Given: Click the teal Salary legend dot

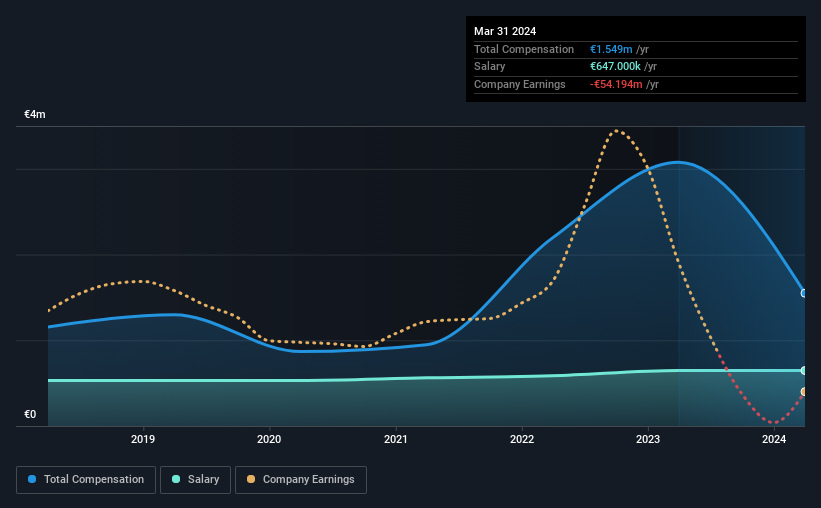Looking at the screenshot, I should (176, 479).
